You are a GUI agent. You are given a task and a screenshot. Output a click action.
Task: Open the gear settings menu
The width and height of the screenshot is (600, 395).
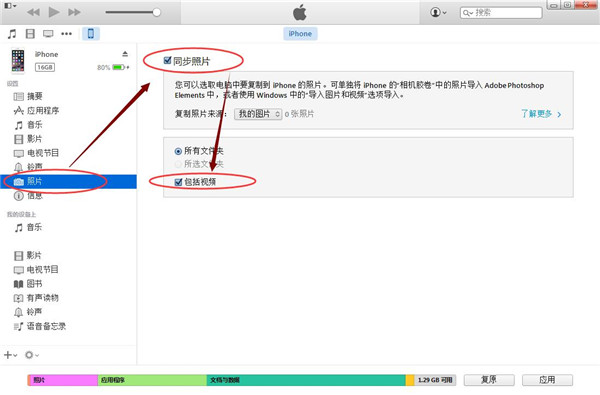[32, 355]
